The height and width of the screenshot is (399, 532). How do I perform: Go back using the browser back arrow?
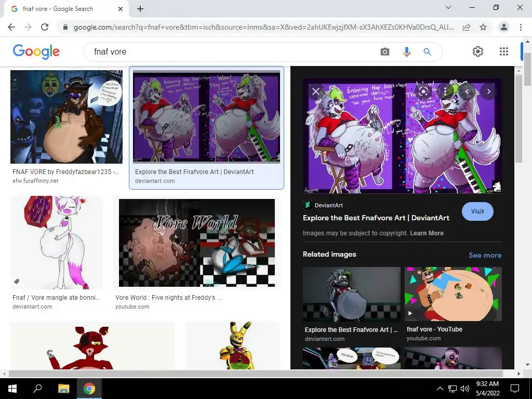click(x=11, y=27)
